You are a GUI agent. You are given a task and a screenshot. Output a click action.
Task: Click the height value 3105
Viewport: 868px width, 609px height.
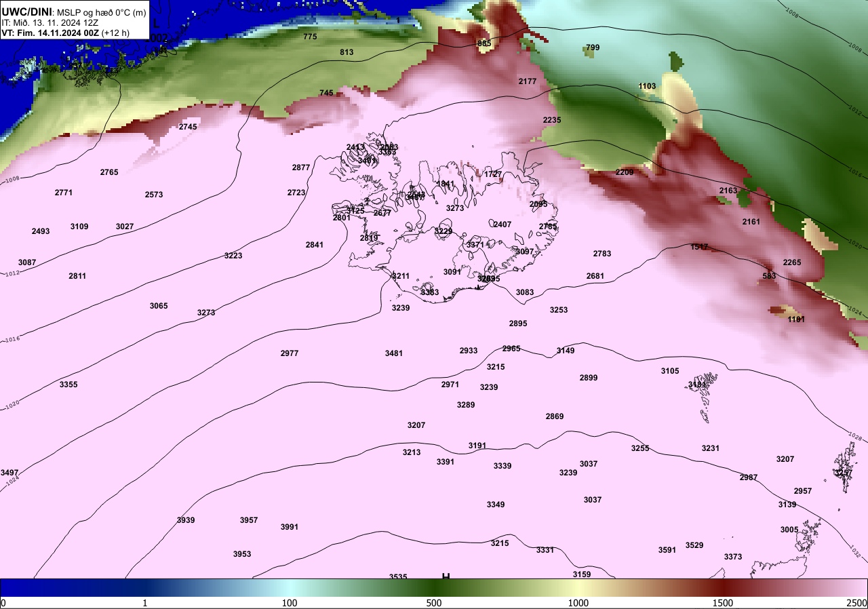[670, 371]
